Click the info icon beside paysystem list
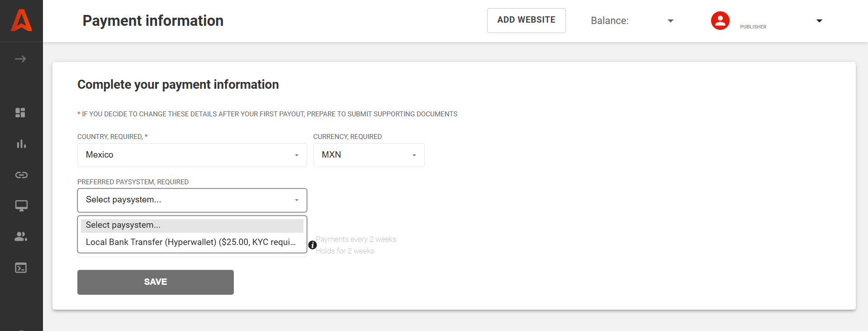 pos(312,245)
